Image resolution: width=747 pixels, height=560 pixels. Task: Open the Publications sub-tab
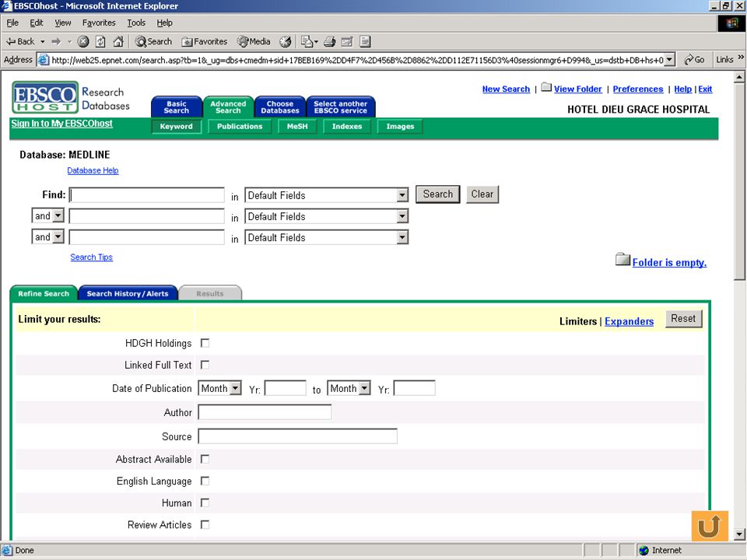click(x=240, y=127)
